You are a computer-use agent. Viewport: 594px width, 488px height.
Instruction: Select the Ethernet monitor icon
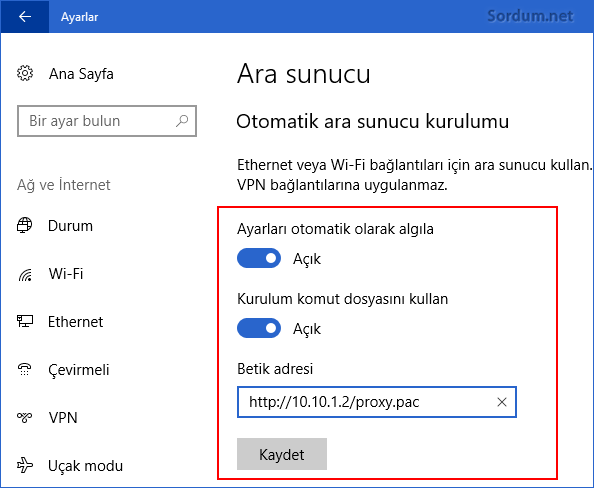(x=25, y=321)
